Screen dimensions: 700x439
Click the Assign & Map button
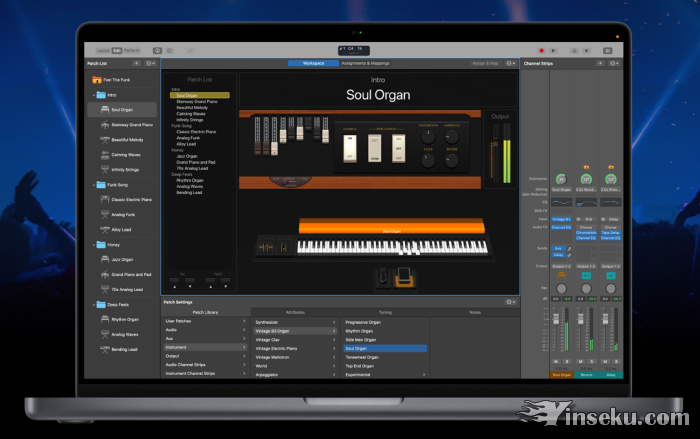487,63
